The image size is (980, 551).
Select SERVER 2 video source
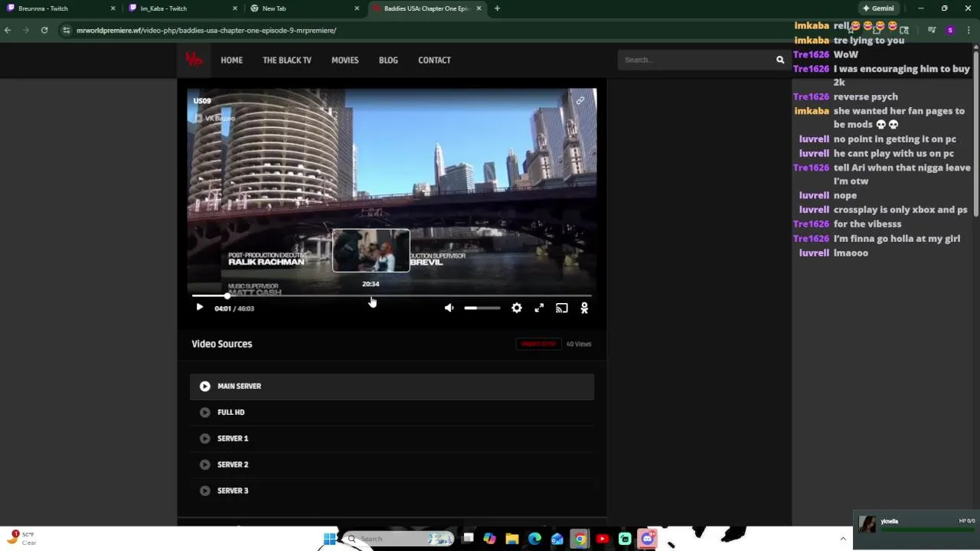point(392,465)
